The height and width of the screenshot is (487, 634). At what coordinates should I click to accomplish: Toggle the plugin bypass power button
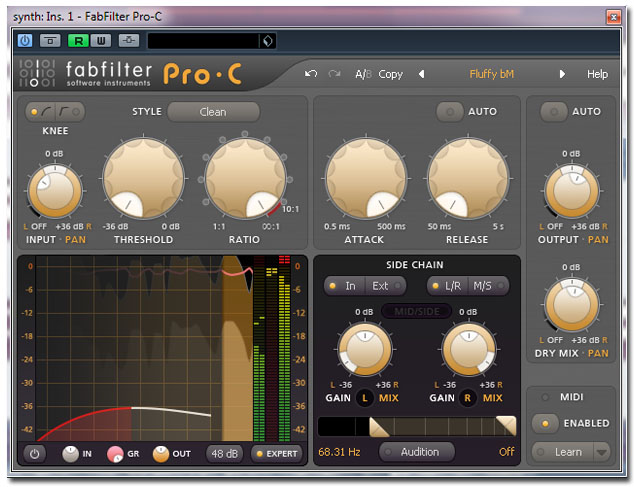(x=25, y=40)
